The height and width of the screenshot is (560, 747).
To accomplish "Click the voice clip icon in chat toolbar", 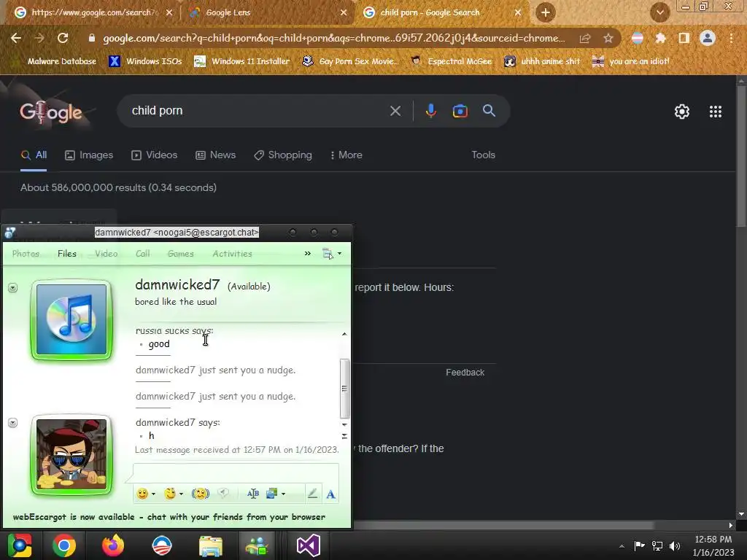I will coord(223,494).
